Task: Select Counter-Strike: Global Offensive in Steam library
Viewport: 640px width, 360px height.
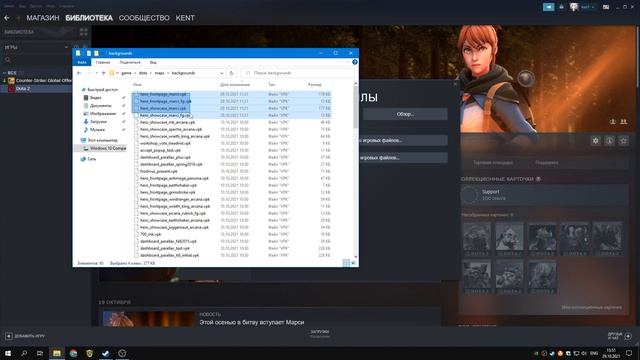Action: coord(40,80)
